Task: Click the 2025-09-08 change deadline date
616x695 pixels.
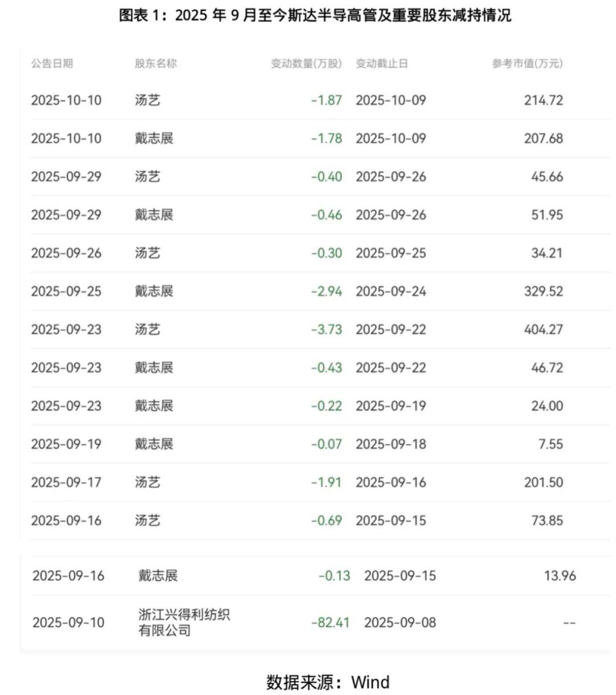Action: [400, 623]
